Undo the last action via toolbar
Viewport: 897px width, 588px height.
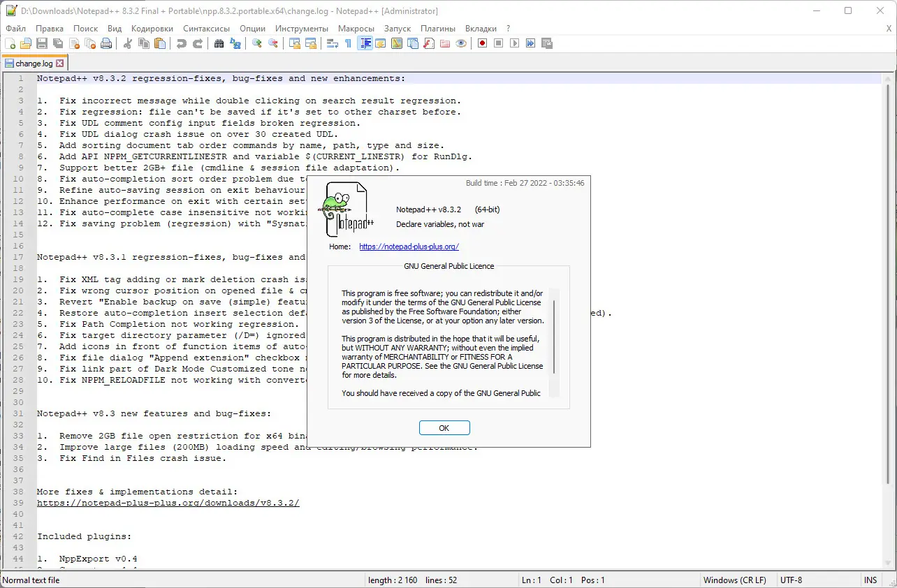coord(182,43)
